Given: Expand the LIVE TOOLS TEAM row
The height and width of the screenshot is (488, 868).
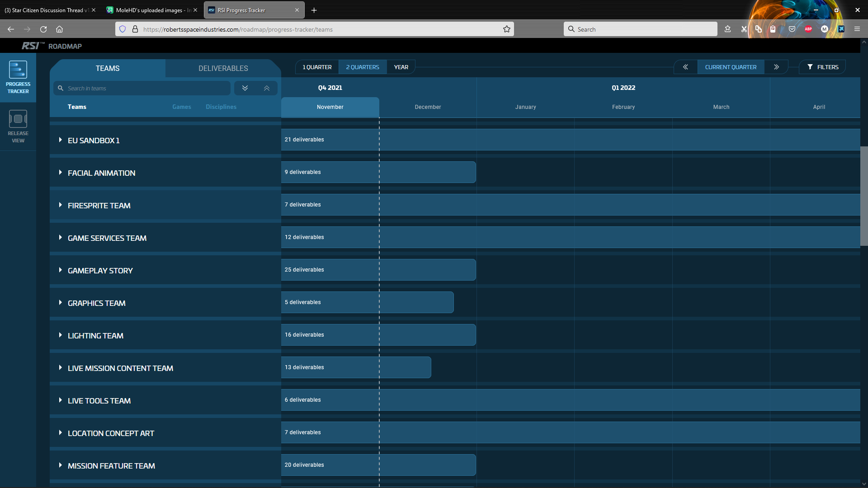Looking at the screenshot, I should 60,400.
